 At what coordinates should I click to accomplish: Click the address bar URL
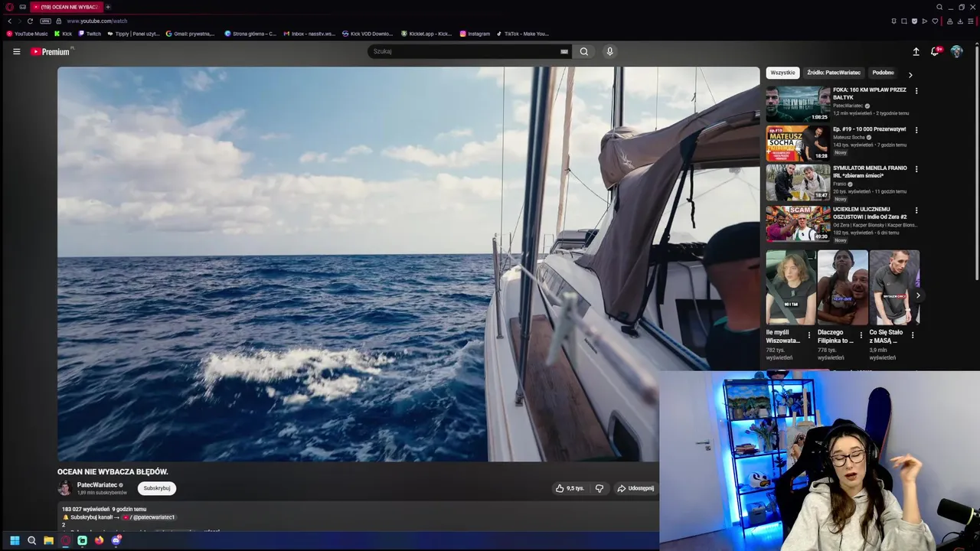click(x=97, y=21)
